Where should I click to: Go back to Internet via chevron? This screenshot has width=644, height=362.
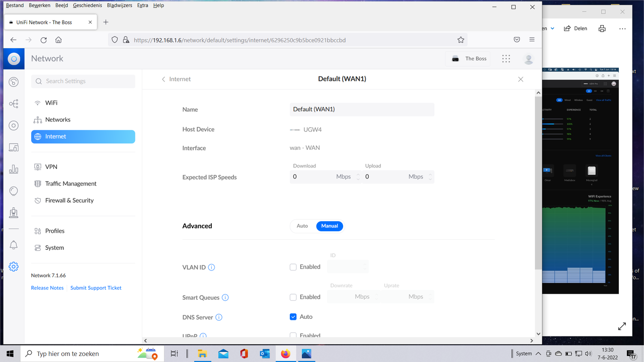[164, 79]
